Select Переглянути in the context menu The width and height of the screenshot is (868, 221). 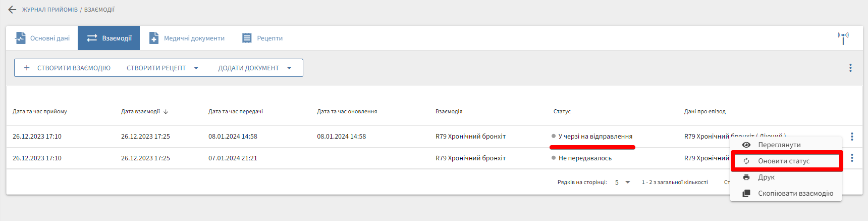[x=779, y=145]
